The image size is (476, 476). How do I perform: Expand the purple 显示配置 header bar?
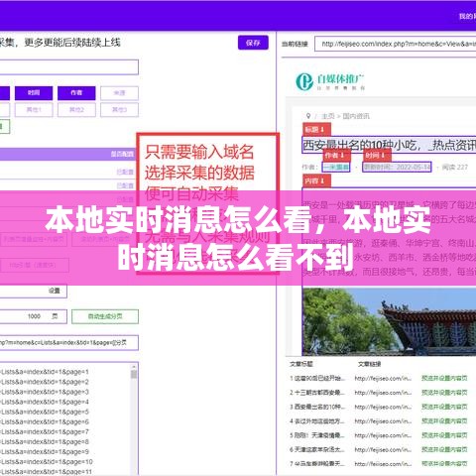(67, 154)
